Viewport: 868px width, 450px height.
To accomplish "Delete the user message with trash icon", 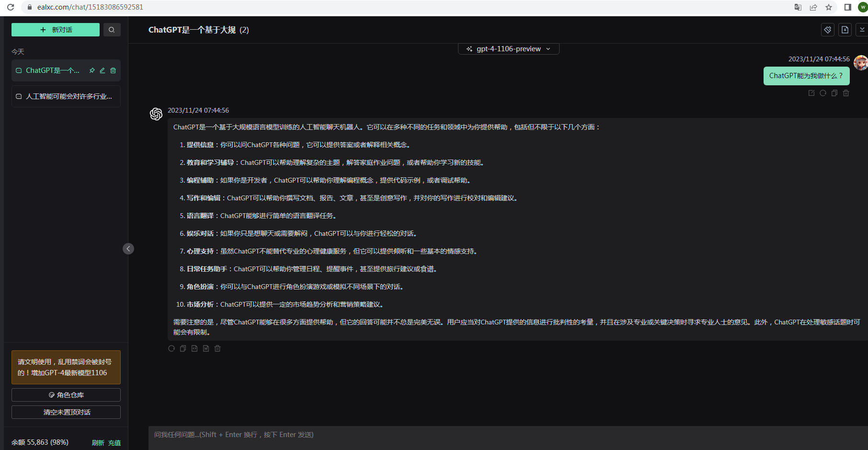I will tap(846, 93).
